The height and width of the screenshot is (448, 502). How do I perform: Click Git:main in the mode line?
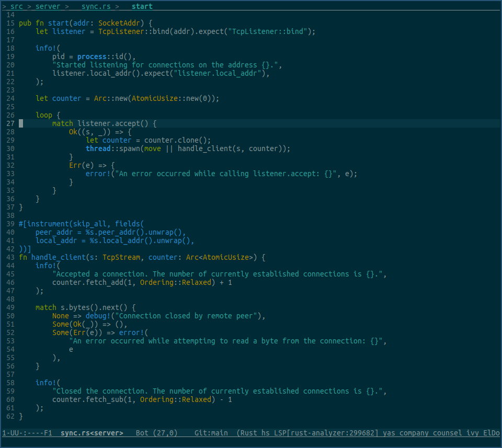click(x=211, y=433)
